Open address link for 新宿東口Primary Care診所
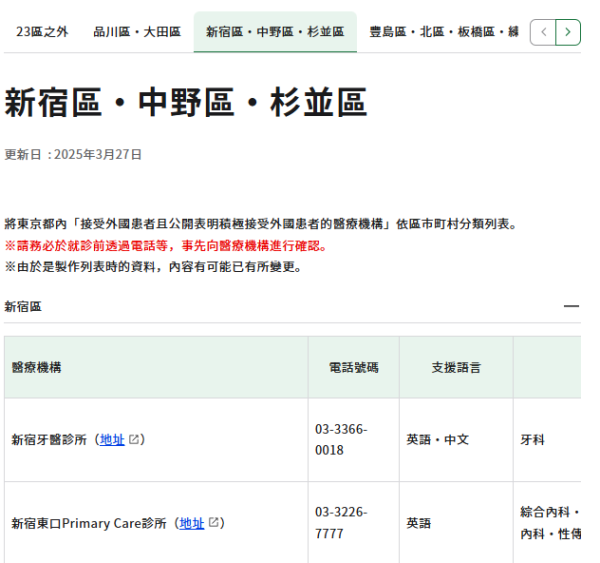Screen dimensions: 600x563 tap(192, 523)
